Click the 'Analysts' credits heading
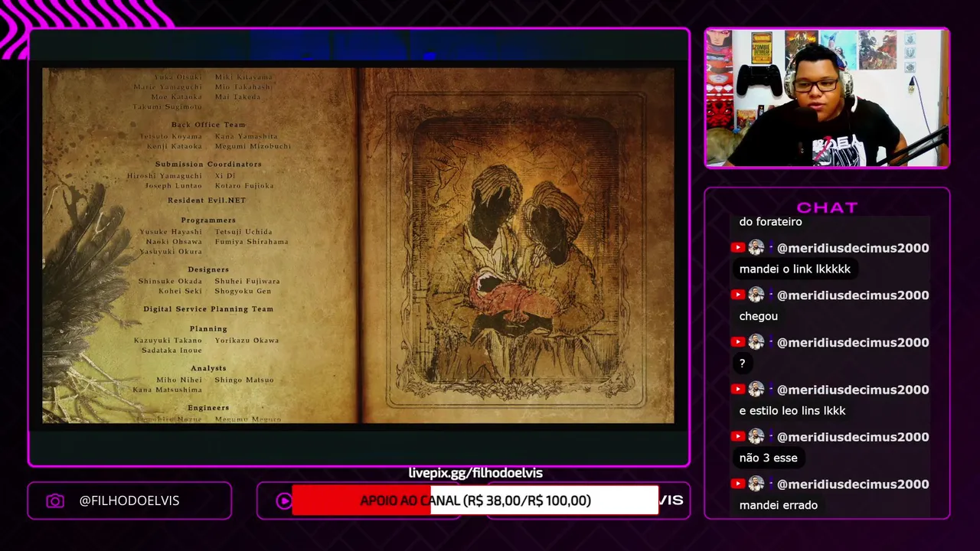 [x=208, y=368]
